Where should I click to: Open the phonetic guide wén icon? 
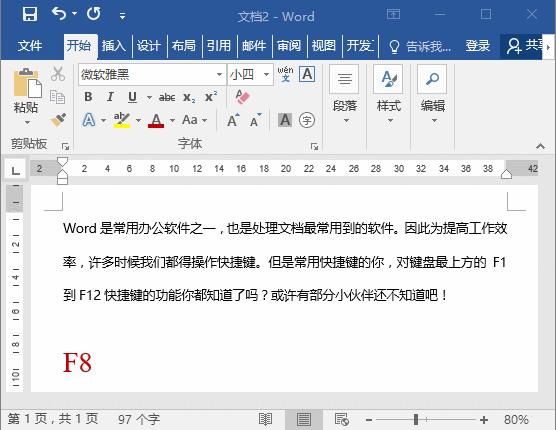[286, 74]
